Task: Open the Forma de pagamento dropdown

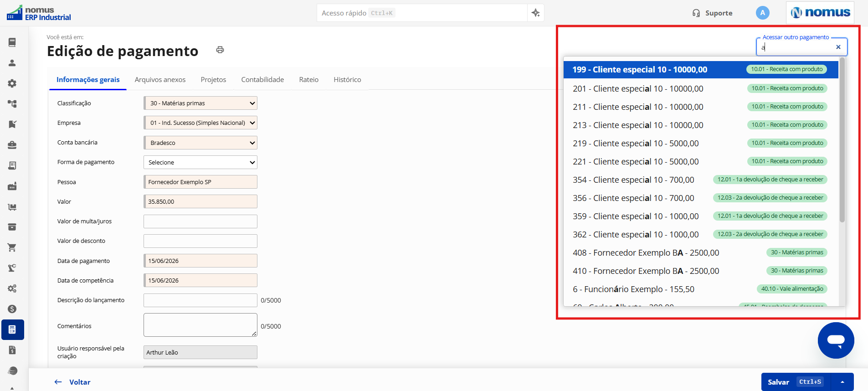Action: (200, 162)
